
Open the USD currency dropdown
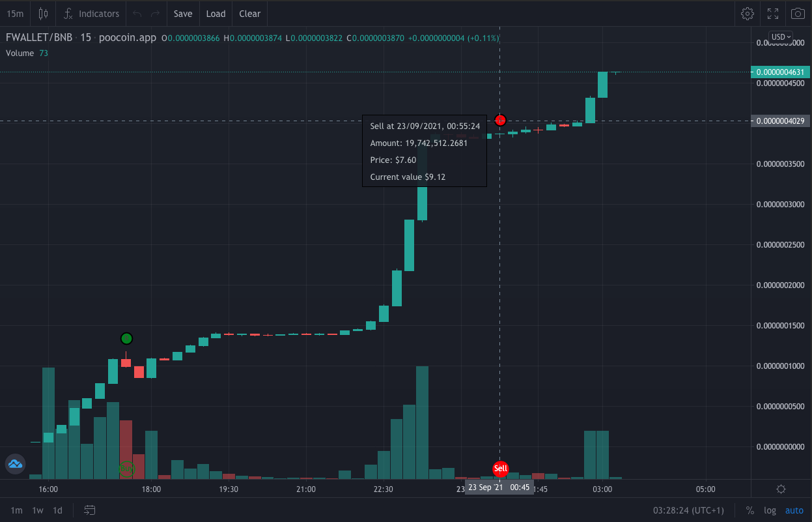780,36
